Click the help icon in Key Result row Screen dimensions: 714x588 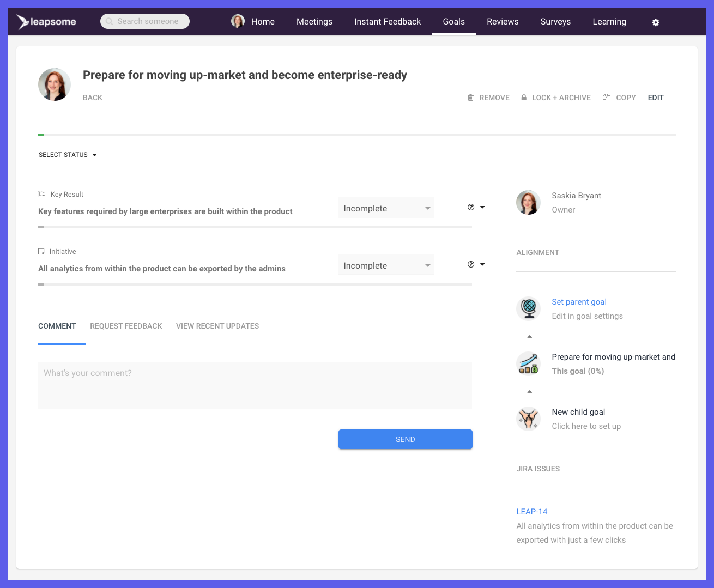coord(471,207)
